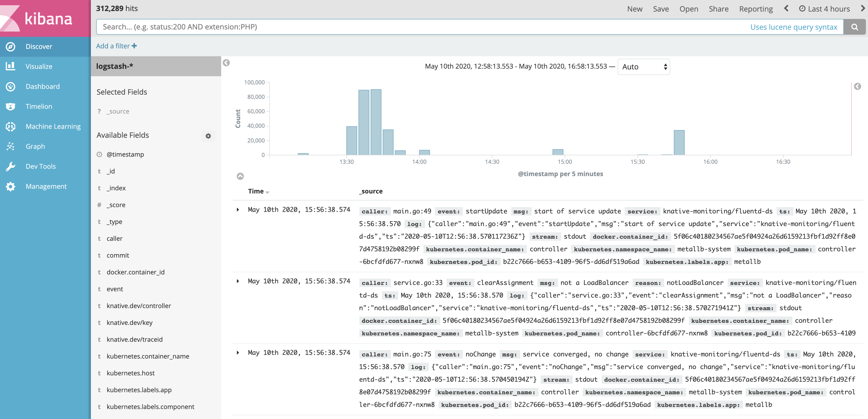Open the Machine Learning icon
The width and height of the screenshot is (868, 419).
tap(11, 126)
